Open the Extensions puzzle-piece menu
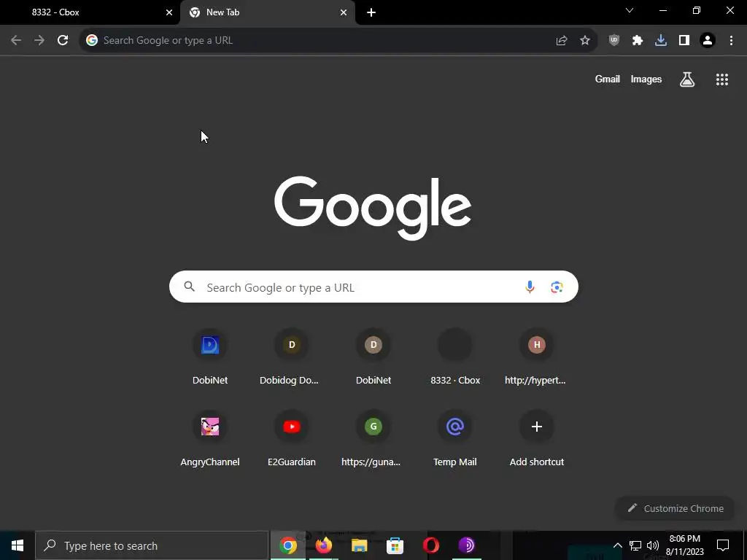 tap(638, 41)
